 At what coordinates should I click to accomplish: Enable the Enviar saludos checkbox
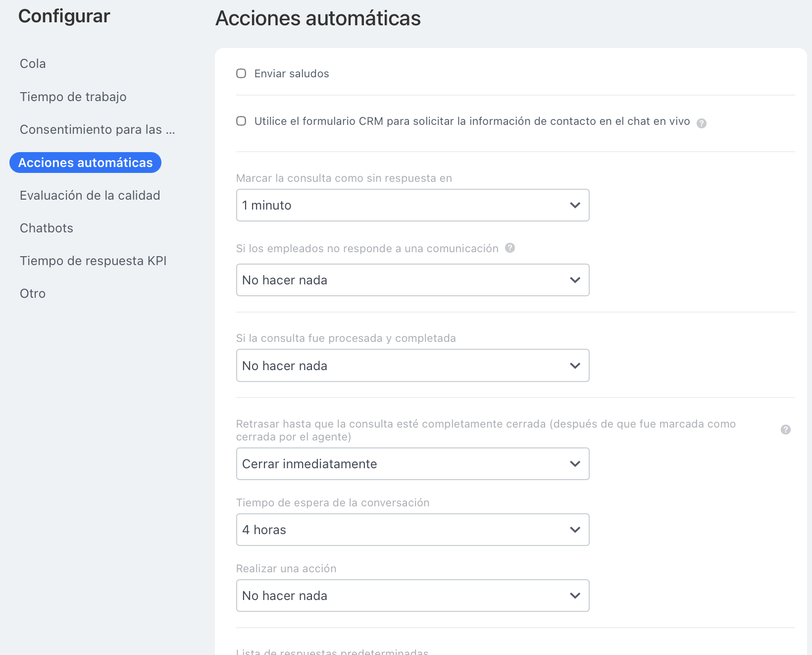pyautogui.click(x=241, y=74)
